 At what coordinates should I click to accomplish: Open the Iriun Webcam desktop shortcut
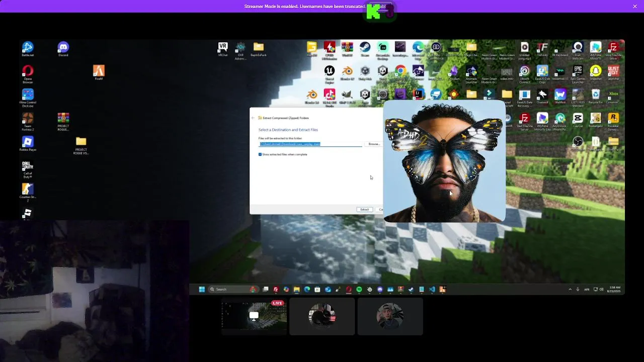click(578, 50)
